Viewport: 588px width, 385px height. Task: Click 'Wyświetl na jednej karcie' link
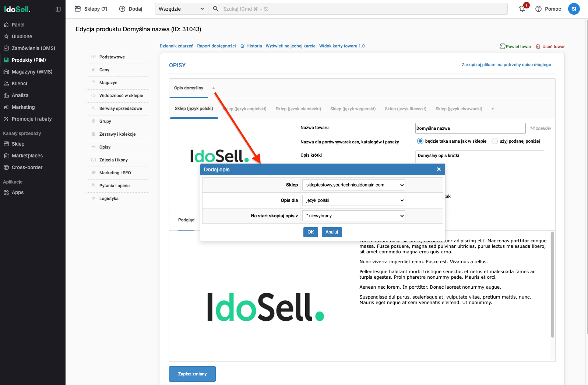pos(291,46)
